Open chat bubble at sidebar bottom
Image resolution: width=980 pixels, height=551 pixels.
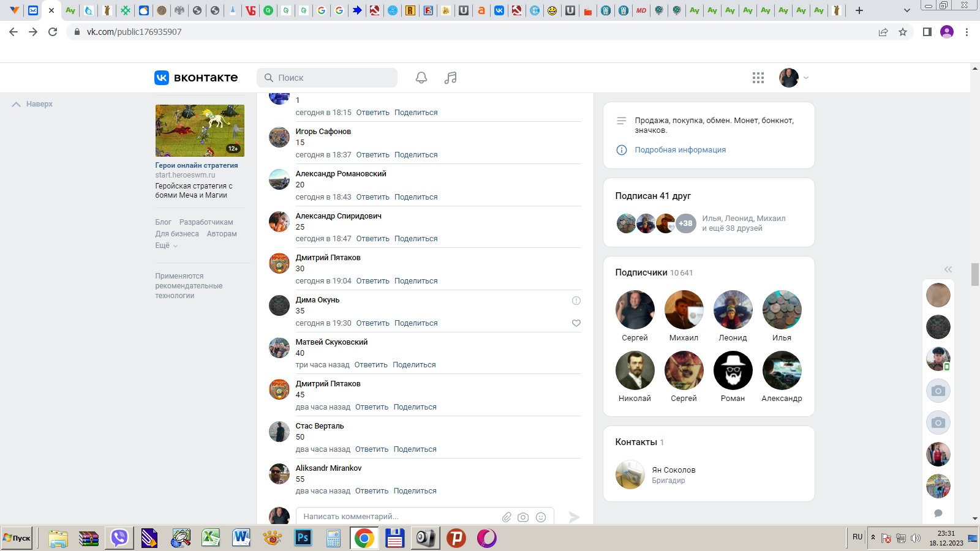tap(938, 513)
